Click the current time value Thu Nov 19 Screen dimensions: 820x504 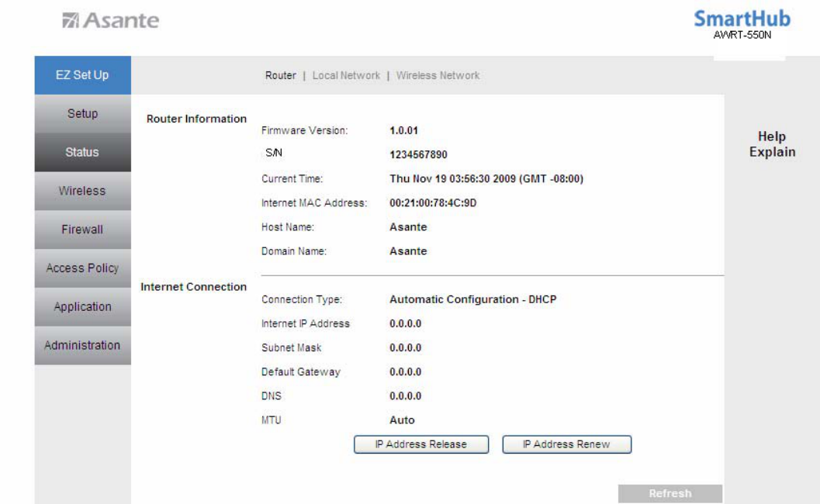click(486, 179)
